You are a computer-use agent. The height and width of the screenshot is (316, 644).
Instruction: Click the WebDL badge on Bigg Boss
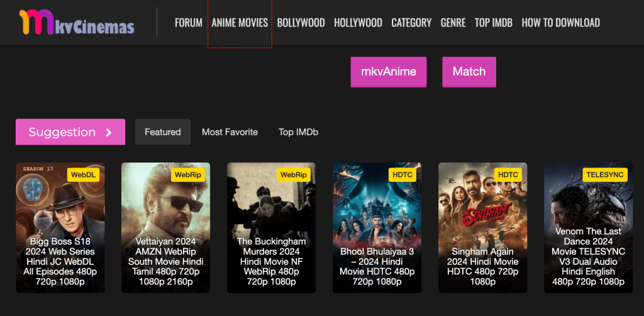coord(83,174)
